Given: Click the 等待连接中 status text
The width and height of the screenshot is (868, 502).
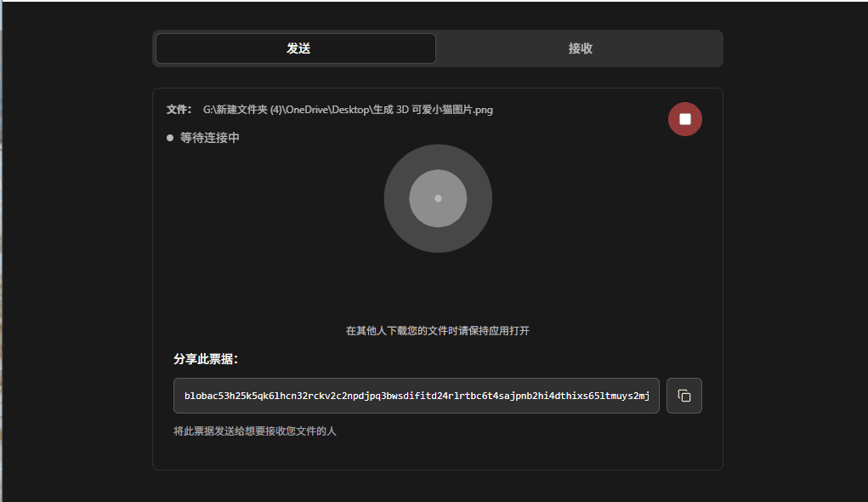Looking at the screenshot, I should point(209,138).
